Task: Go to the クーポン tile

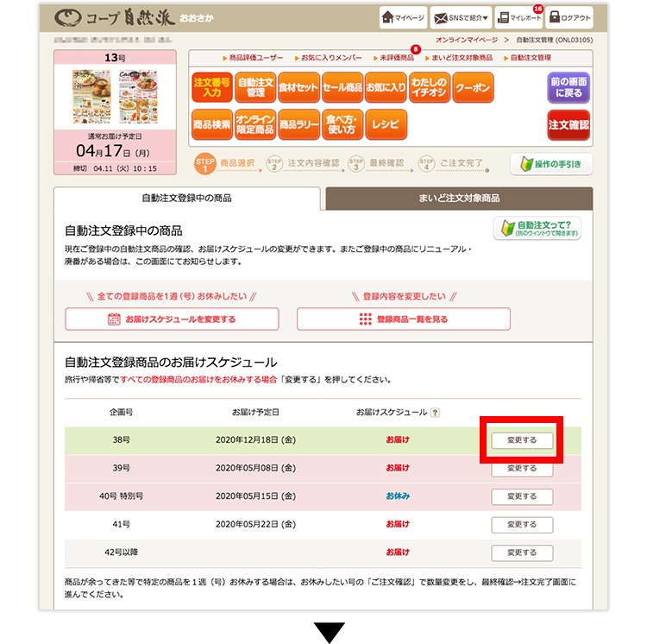Action: pos(472,88)
